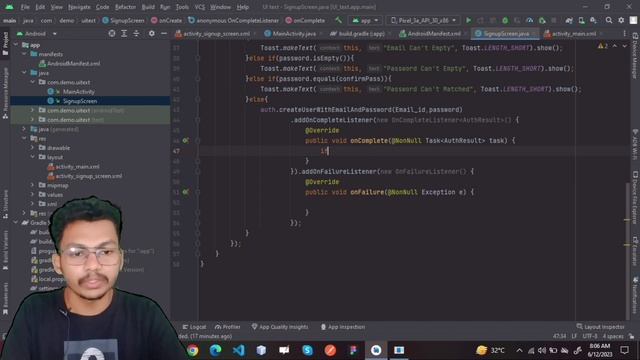Open the Pixel 3a API 30 device dropdown
640x360 pixels.
point(423,20)
